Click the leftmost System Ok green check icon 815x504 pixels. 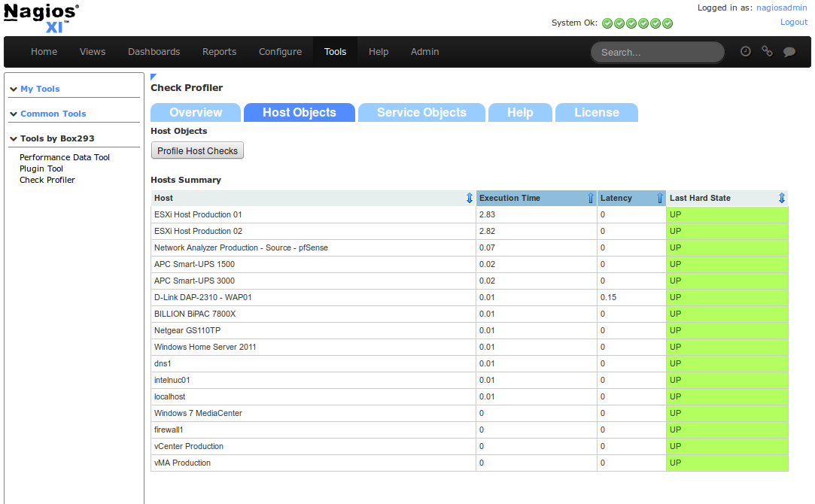(607, 23)
